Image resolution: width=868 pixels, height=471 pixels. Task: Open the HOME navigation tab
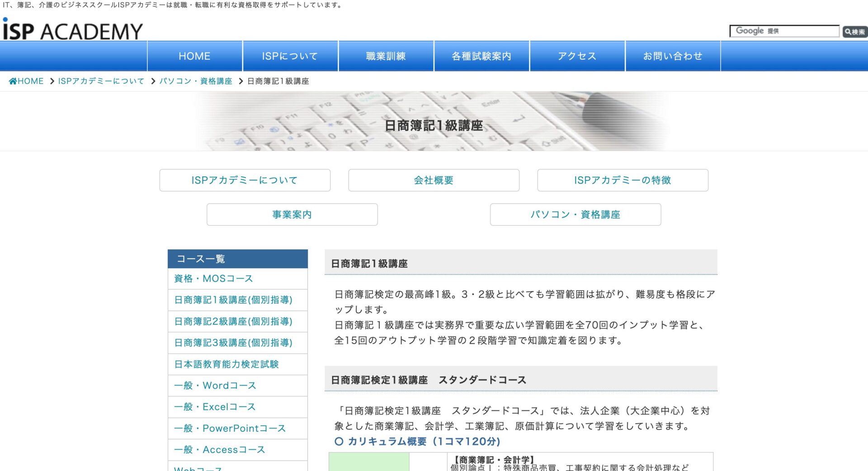(194, 56)
